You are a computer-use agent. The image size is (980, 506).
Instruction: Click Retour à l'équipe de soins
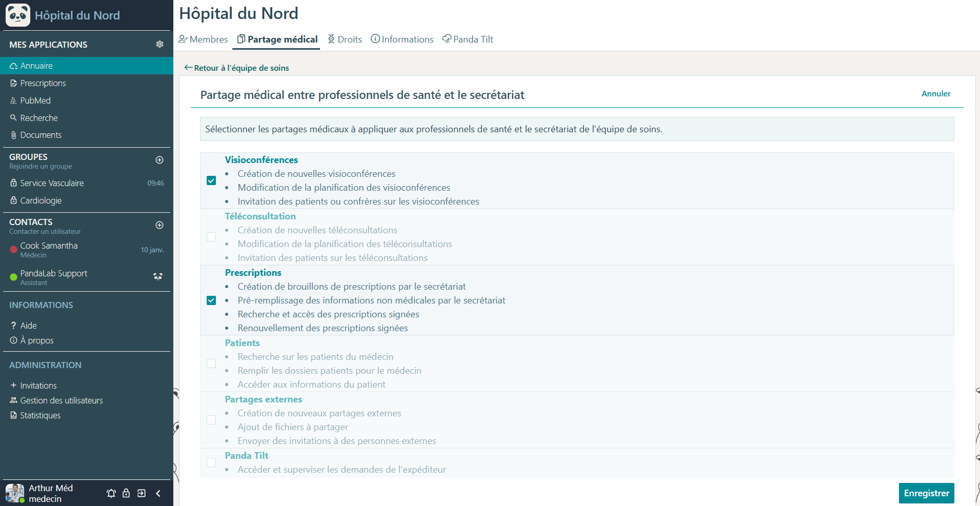[236, 68]
